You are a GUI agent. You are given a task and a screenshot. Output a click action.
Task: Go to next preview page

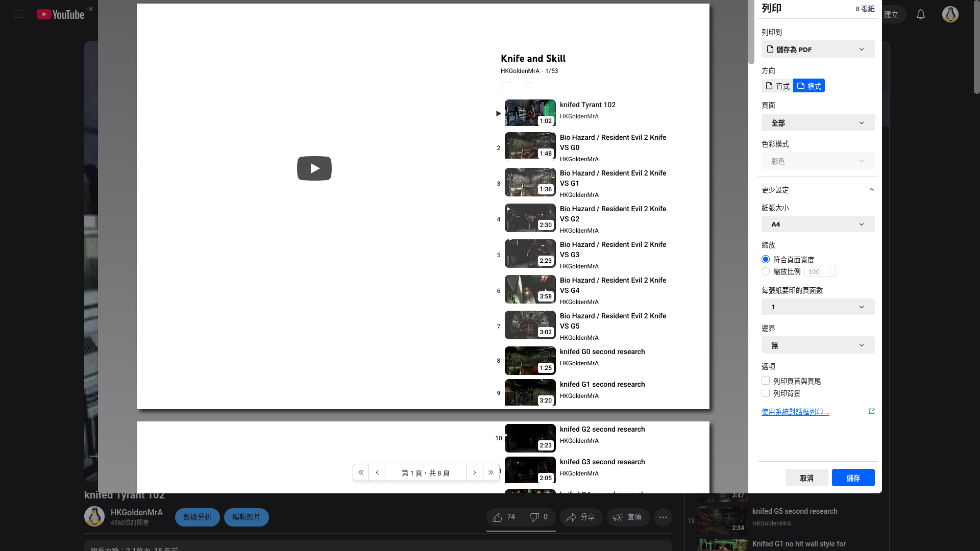click(475, 472)
